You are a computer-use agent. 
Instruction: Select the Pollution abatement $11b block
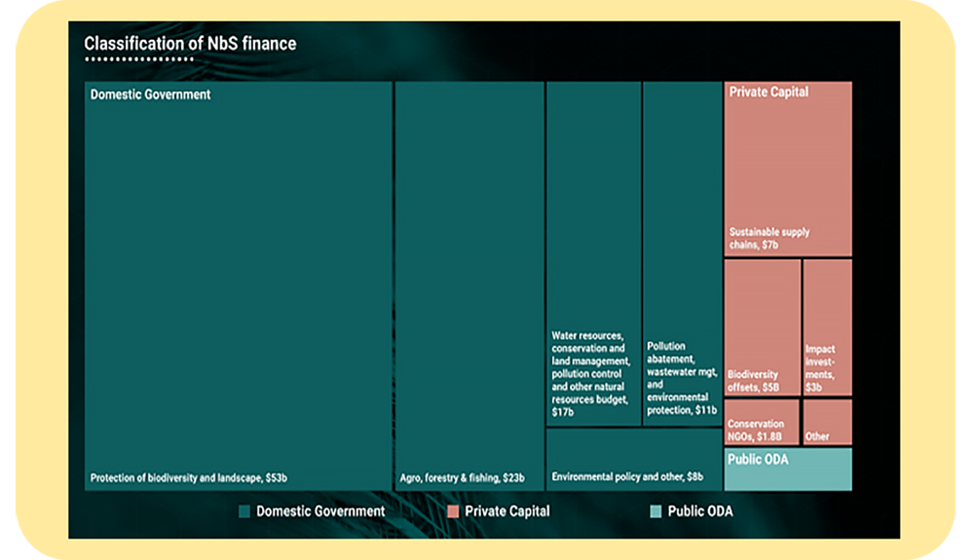(x=682, y=243)
